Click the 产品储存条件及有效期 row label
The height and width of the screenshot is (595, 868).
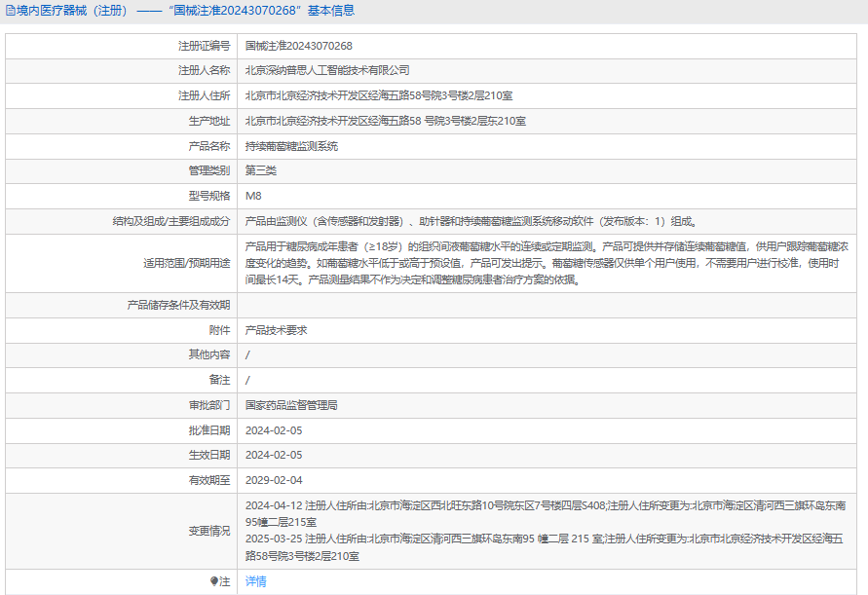click(178, 305)
